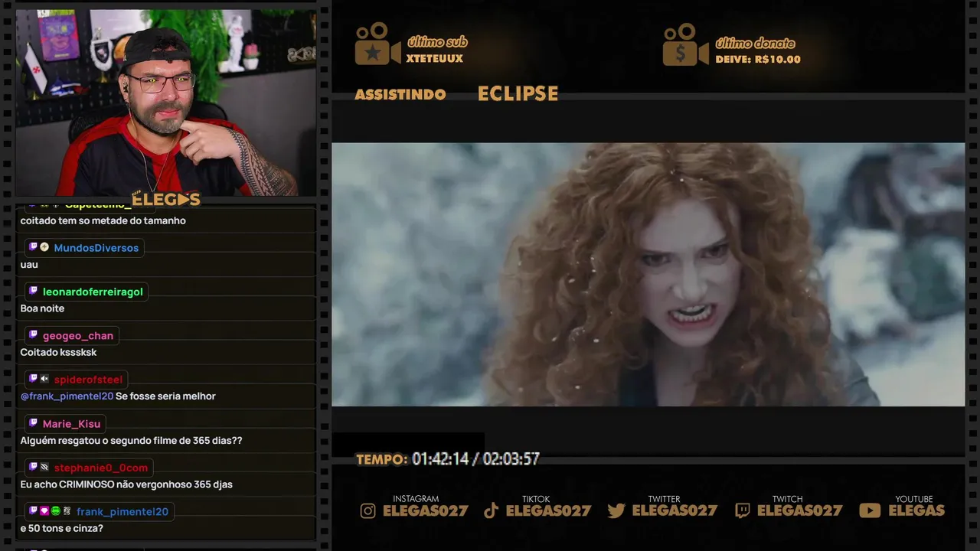Click the DEIVE: R$10.00 donation text
This screenshot has width=980, height=551.
click(x=758, y=59)
